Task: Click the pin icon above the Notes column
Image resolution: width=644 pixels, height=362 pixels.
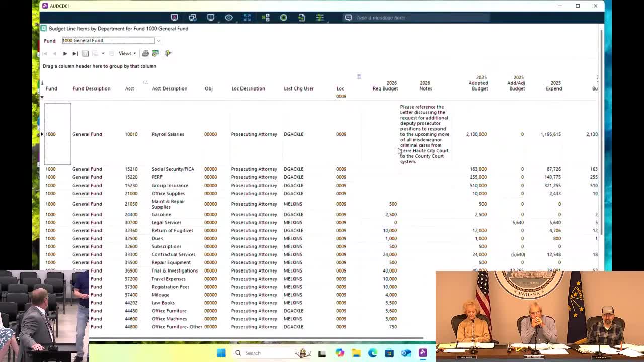Action: pyautogui.click(x=359, y=77)
